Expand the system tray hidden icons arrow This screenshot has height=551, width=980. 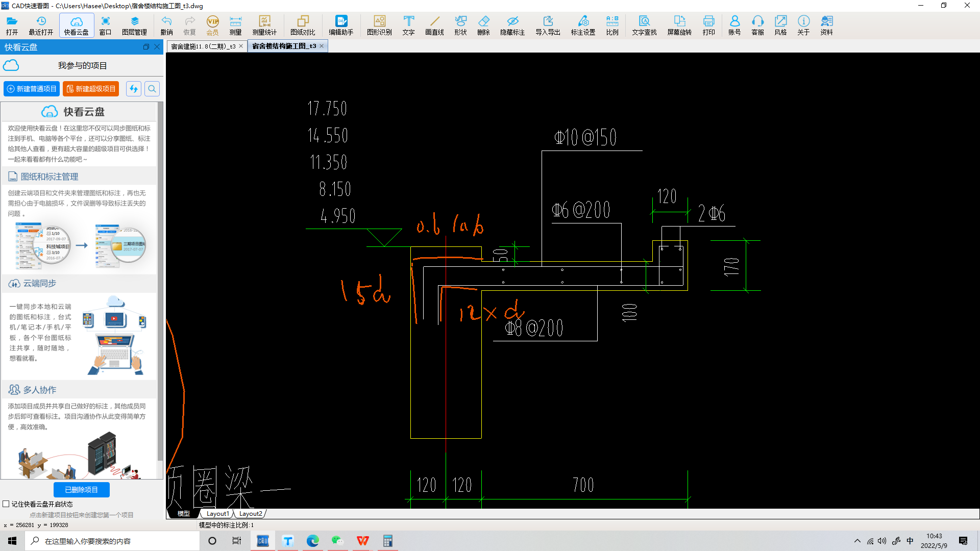tap(857, 541)
